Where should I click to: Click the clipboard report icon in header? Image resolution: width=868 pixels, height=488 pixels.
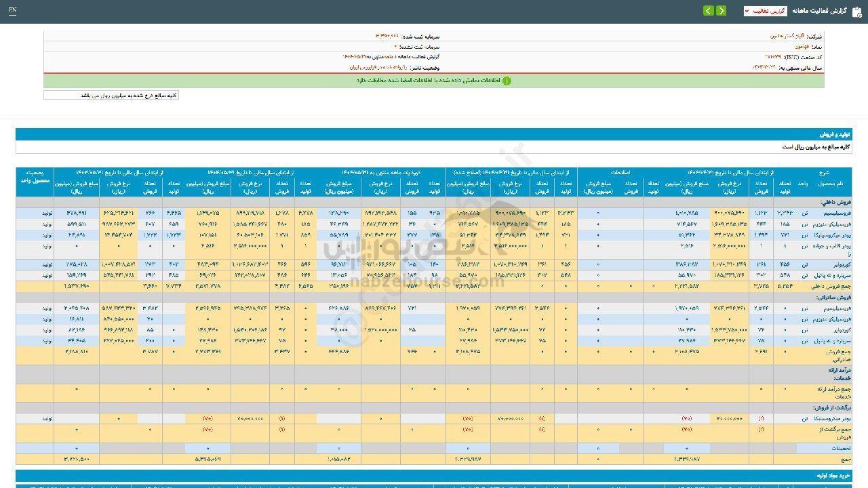point(856,11)
